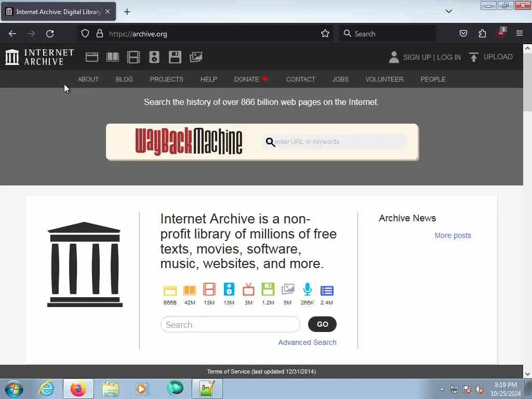Screen dimensions: 532x399
Task: Open the Texts book icon in top nav
Action: 113,57
